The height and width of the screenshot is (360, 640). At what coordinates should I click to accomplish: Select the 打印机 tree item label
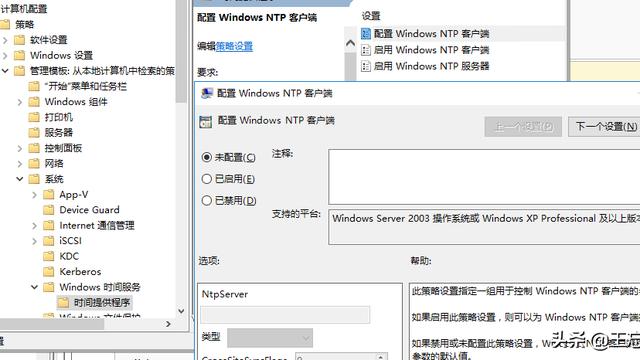tap(59, 118)
